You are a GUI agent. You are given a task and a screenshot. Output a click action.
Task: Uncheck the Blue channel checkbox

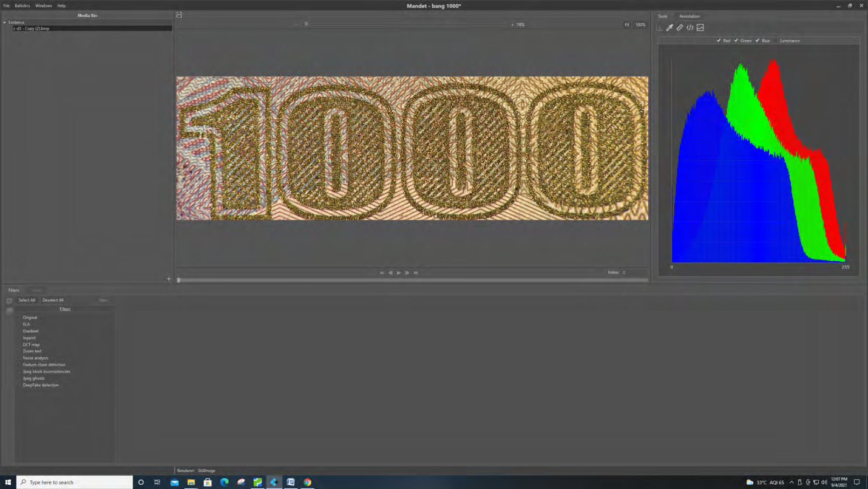[758, 41]
